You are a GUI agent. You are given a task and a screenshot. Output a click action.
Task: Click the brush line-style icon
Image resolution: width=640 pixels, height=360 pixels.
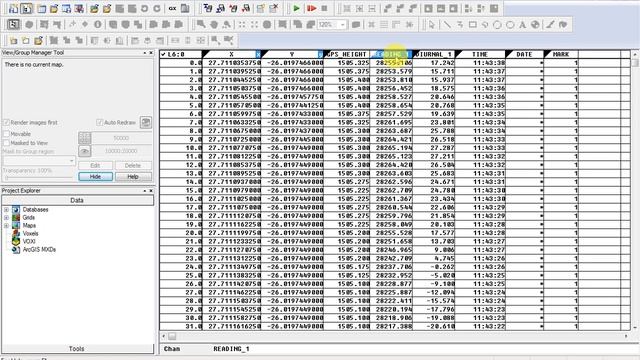coord(550,24)
